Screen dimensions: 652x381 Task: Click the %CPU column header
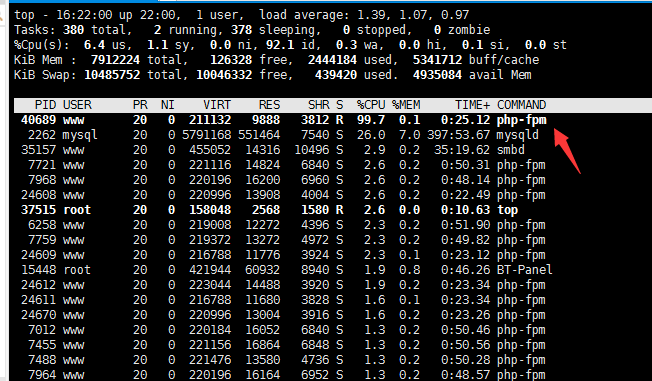[x=371, y=105]
